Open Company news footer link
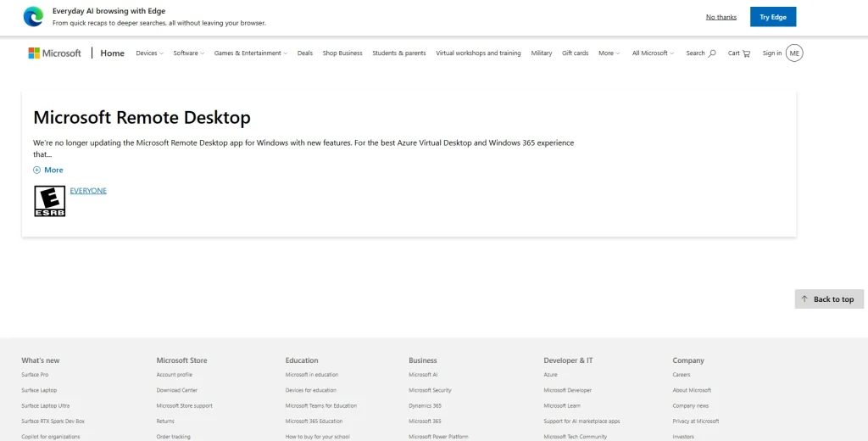Viewport: 868px width, 441px height. pos(690,405)
